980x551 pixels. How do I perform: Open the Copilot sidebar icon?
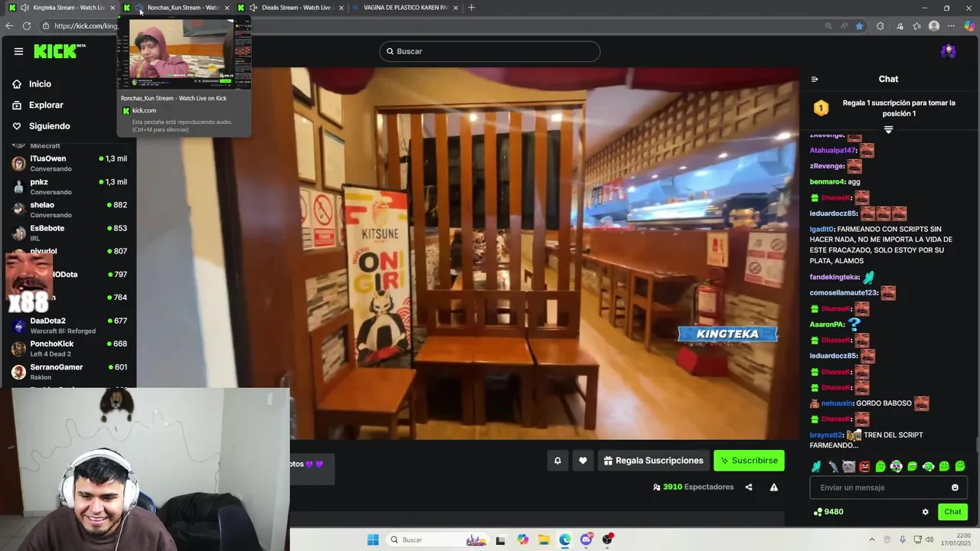(x=969, y=26)
